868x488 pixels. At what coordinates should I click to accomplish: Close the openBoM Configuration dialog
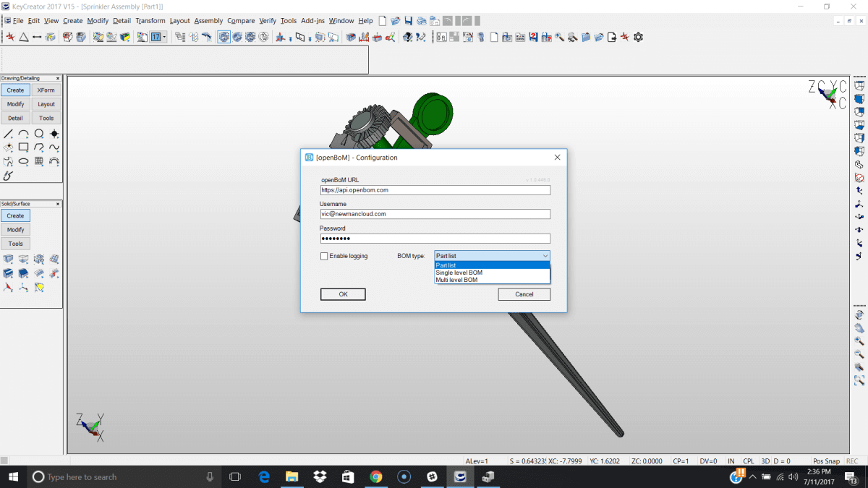point(557,158)
